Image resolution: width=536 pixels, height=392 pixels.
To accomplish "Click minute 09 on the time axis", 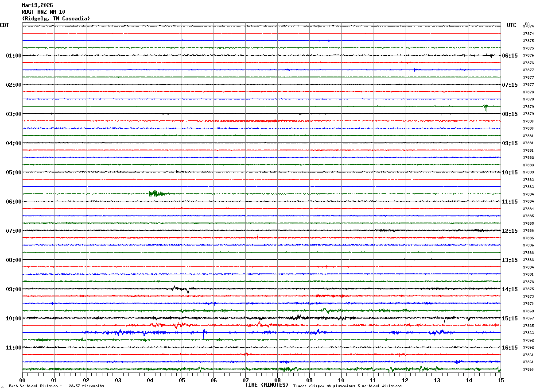I will tap(309, 380).
